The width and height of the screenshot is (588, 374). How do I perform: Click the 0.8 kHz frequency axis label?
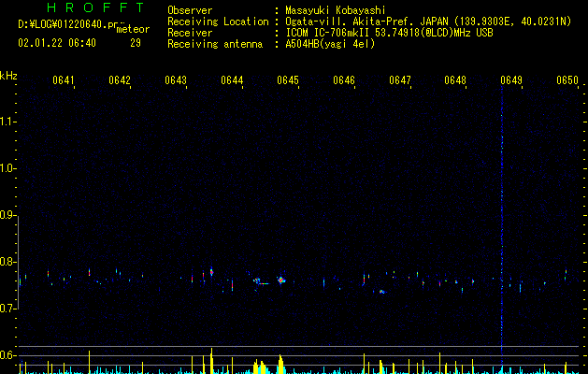[7, 262]
